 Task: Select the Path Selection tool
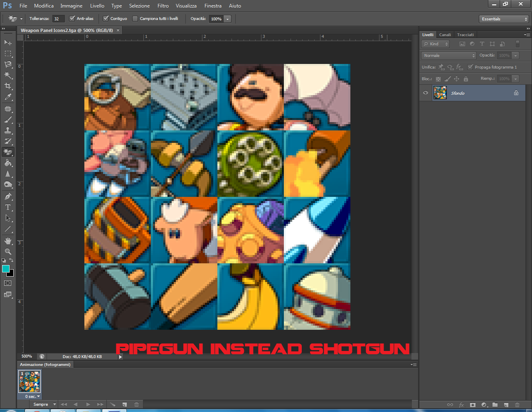coord(8,218)
